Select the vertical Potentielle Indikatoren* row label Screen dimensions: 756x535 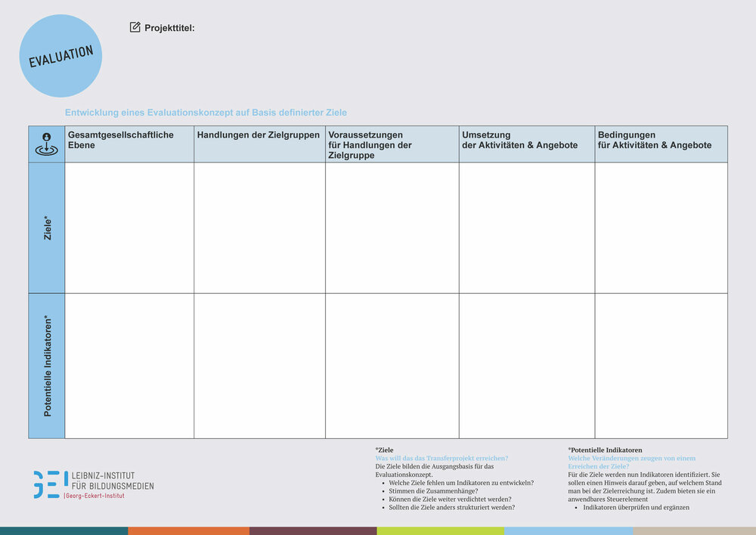tap(47, 366)
